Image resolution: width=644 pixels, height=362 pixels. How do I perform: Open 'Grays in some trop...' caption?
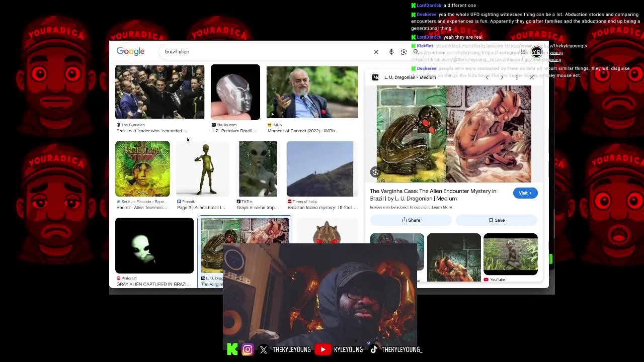(258, 208)
